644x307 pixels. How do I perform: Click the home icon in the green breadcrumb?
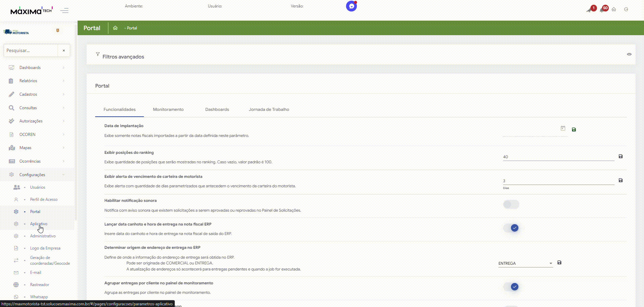115,28
